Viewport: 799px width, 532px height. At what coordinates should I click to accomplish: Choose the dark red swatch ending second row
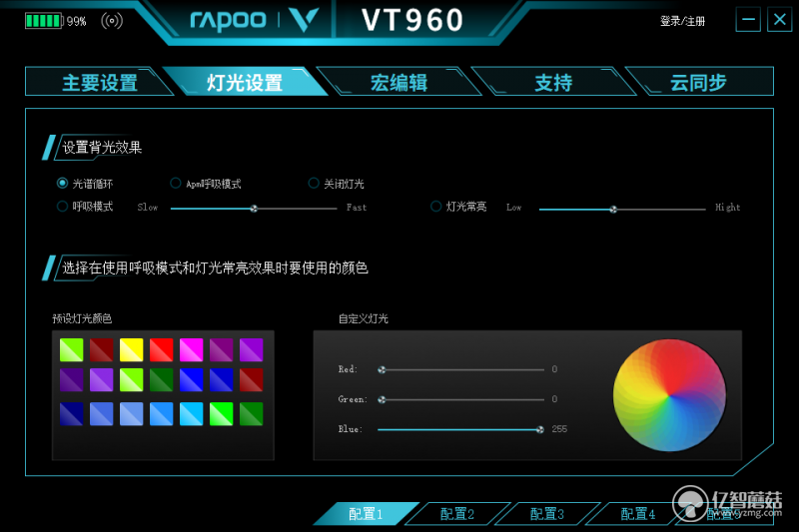point(252,379)
